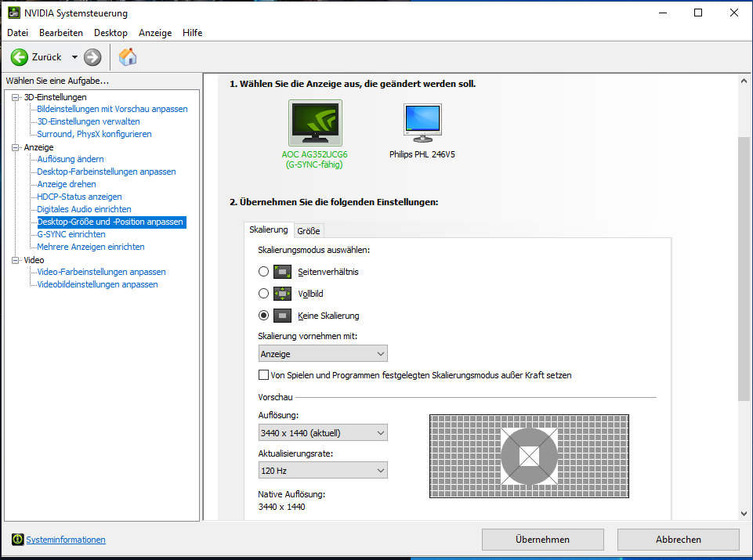This screenshot has height=560, width=753.
Task: Open Digitales Audio einrichten
Action: click(x=84, y=209)
